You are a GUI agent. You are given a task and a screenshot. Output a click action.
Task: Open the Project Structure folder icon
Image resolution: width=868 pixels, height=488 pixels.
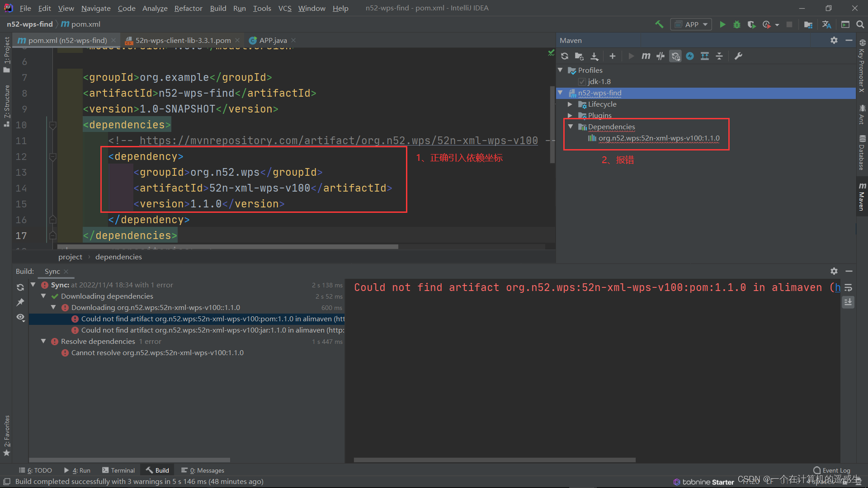808,24
